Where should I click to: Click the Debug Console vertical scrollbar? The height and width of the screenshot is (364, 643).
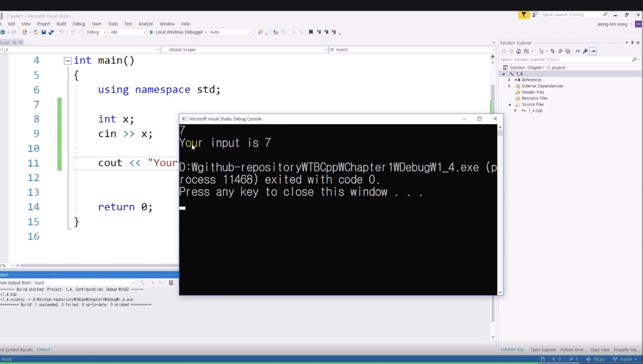500,210
